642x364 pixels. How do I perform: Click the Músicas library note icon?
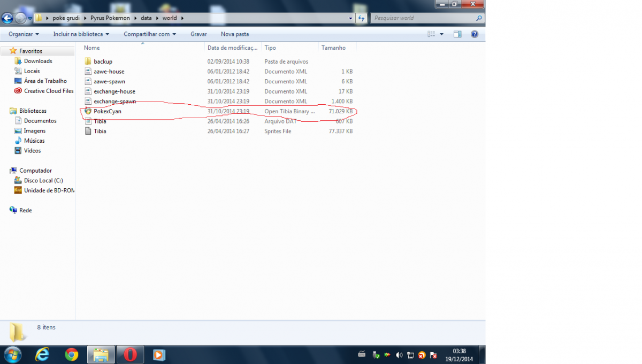pyautogui.click(x=18, y=141)
